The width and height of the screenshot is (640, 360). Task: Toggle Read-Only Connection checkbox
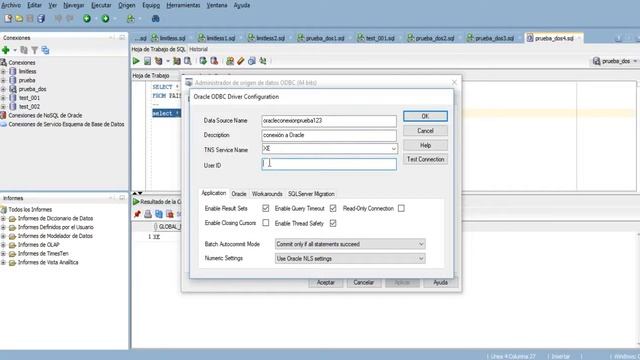(x=401, y=209)
